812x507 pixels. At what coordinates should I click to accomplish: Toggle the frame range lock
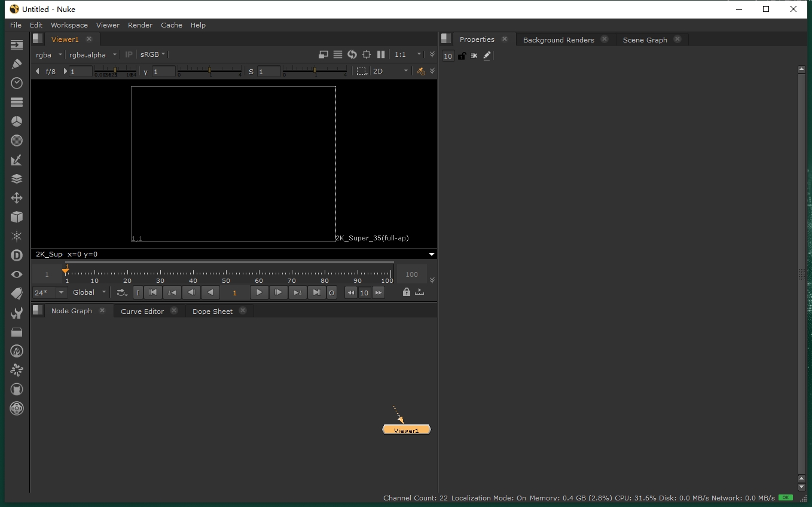coord(407,292)
